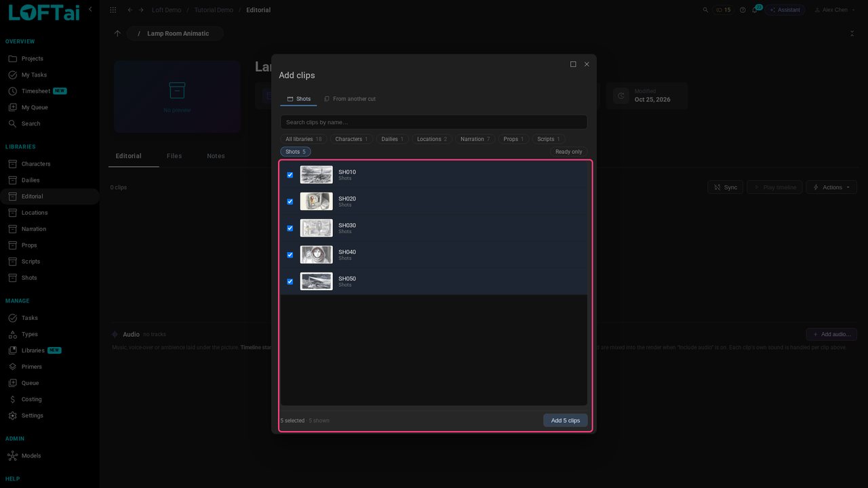This screenshot has height=488, width=868.
Task: Click the Add audio button
Action: 831,334
